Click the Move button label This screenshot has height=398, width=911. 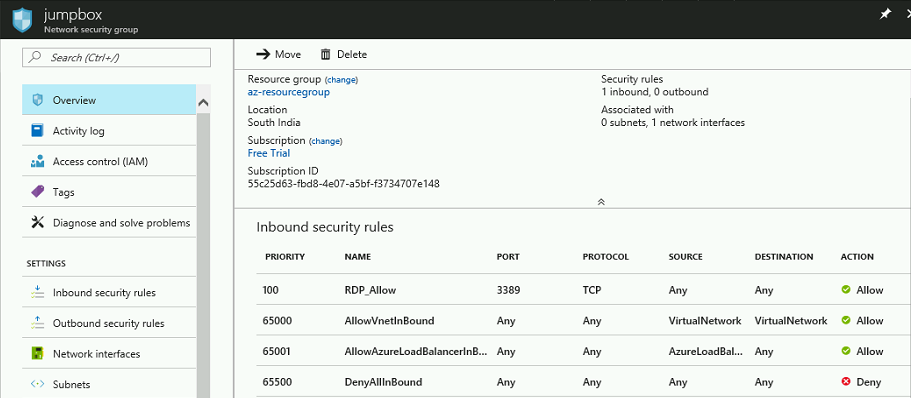288,54
